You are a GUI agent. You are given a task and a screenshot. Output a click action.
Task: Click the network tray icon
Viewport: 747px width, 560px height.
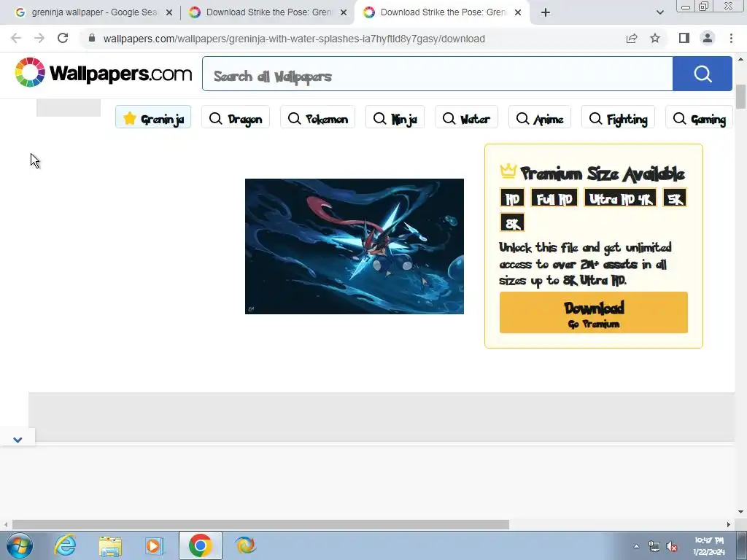[654, 546]
